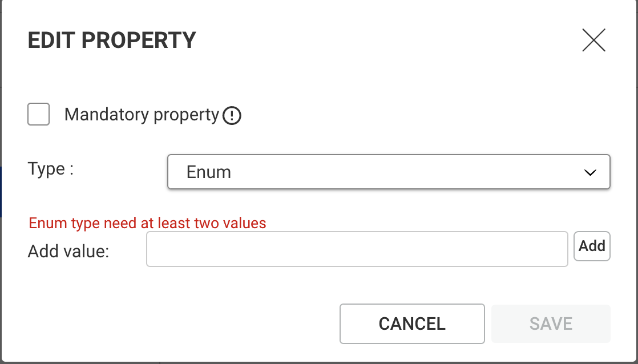Click the Add button next to value field
Image resolution: width=638 pixels, height=364 pixels.
coord(592,246)
